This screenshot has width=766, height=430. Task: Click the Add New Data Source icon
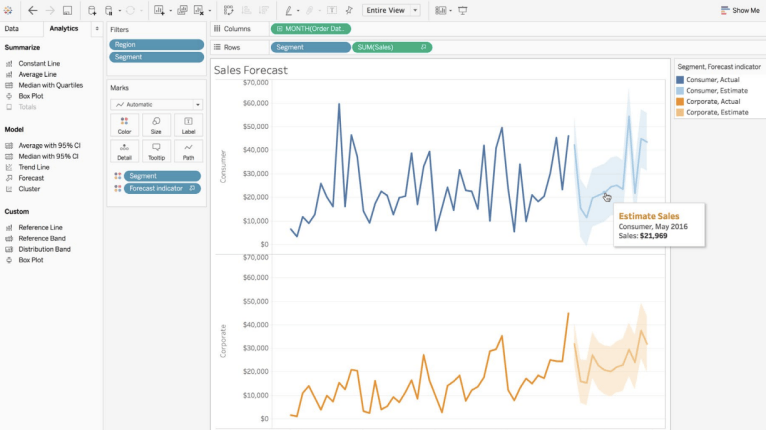[x=93, y=10]
